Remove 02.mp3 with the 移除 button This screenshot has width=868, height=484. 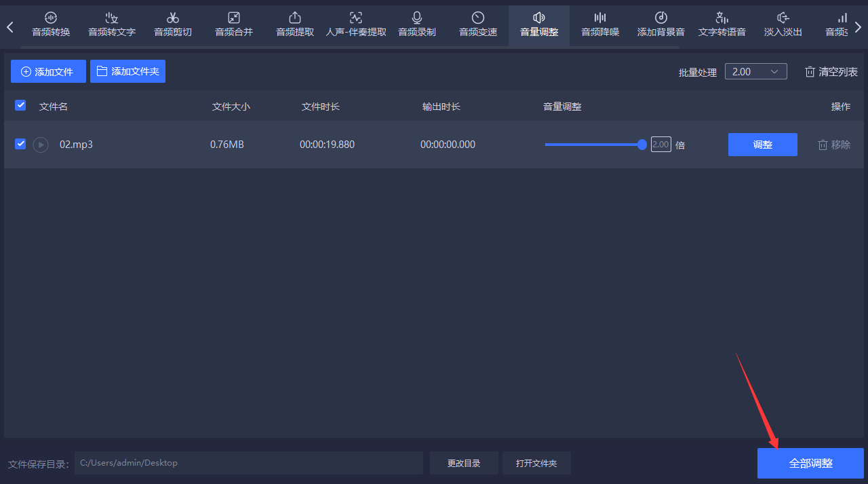[x=834, y=145]
